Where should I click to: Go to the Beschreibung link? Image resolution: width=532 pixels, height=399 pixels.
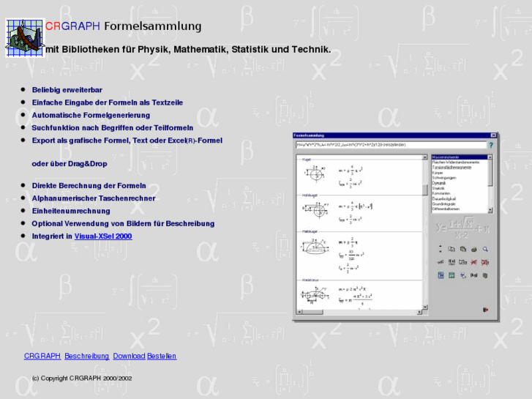point(86,356)
